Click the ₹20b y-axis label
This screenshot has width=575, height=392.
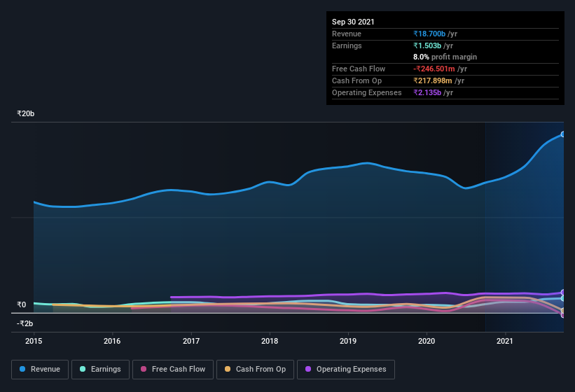(26, 113)
